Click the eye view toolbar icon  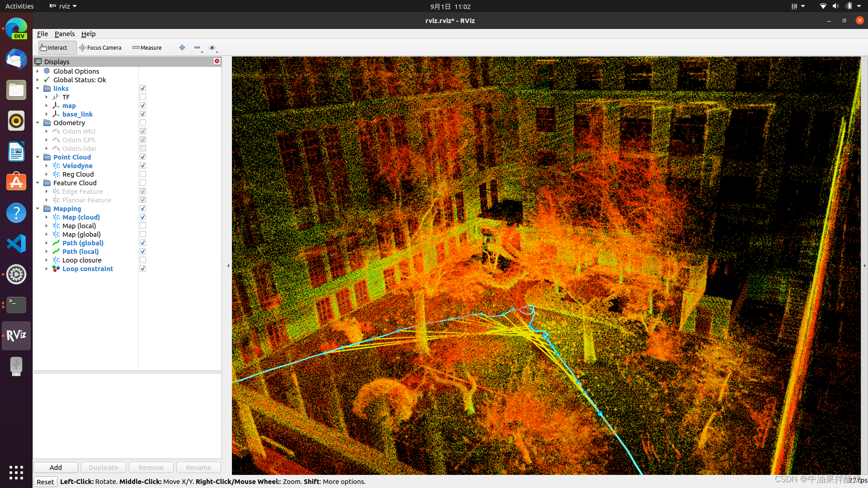click(212, 47)
